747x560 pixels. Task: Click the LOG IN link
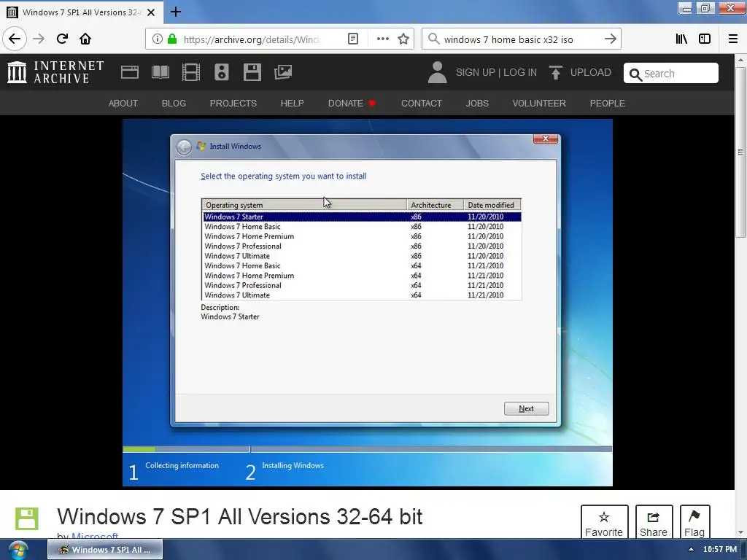tap(519, 72)
